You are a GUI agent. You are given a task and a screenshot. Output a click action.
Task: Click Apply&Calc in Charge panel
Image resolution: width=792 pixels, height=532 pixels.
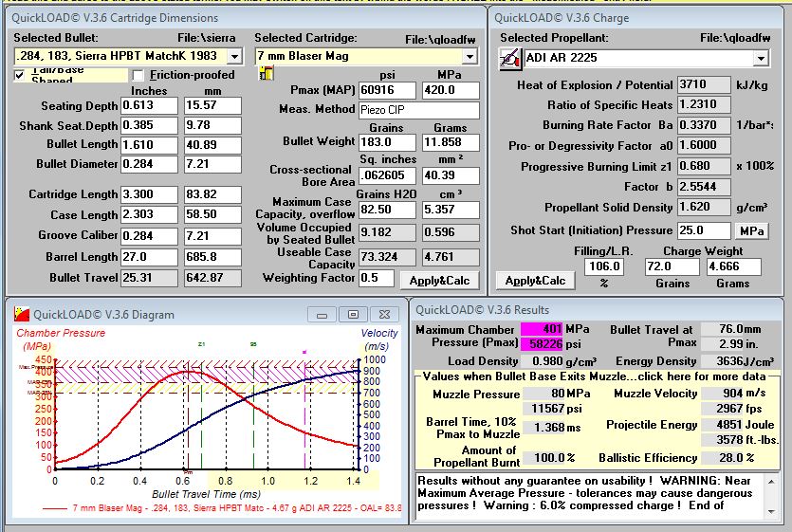point(535,281)
